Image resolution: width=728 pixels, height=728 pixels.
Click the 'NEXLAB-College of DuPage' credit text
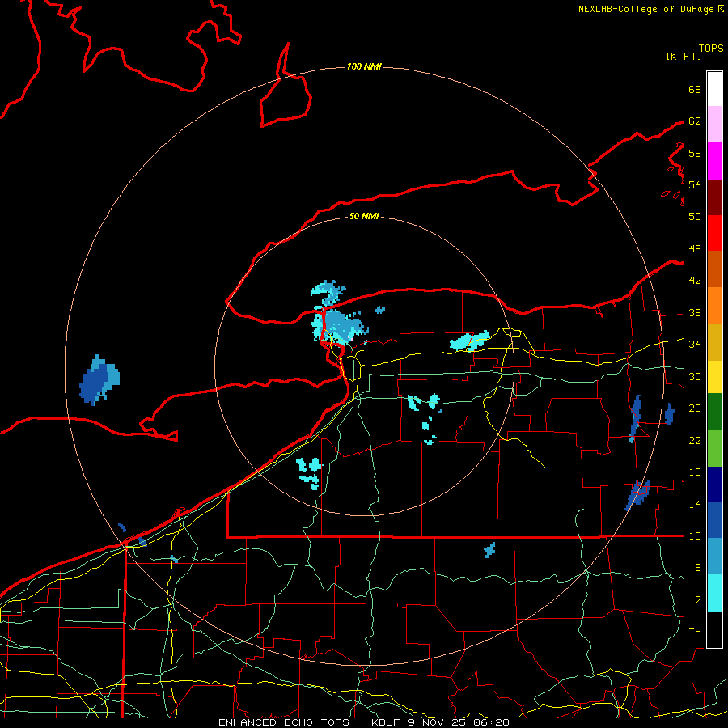tap(645, 9)
